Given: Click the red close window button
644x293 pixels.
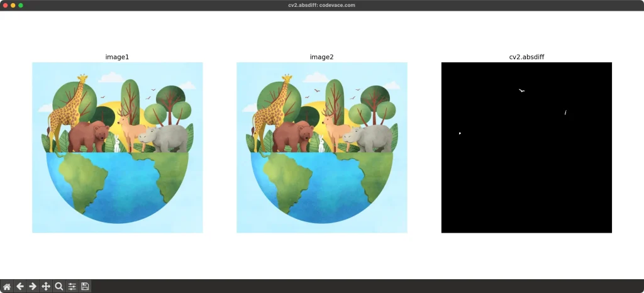Looking at the screenshot, I should click(x=5, y=5).
